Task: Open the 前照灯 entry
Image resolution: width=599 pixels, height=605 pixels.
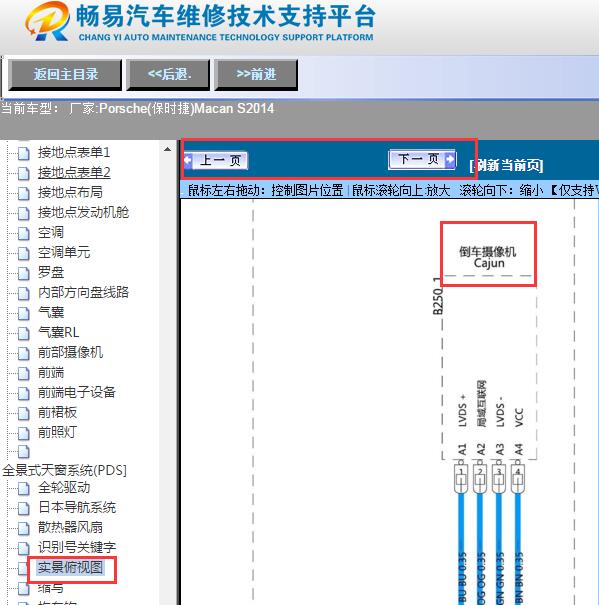Action: 58,432
